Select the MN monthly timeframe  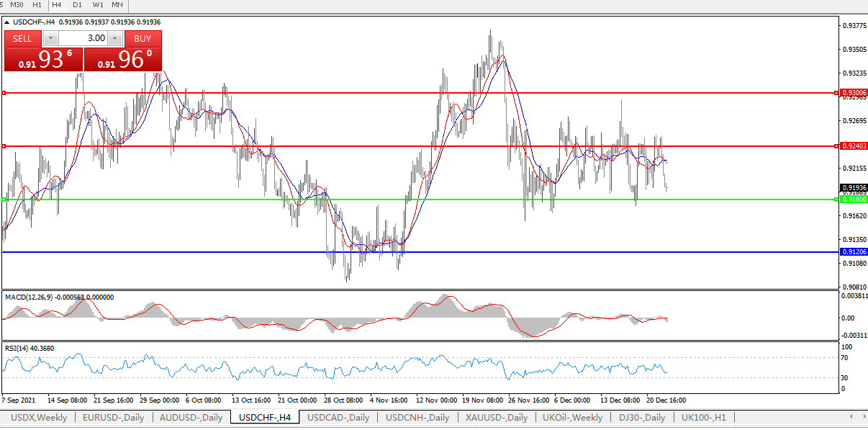(x=117, y=5)
